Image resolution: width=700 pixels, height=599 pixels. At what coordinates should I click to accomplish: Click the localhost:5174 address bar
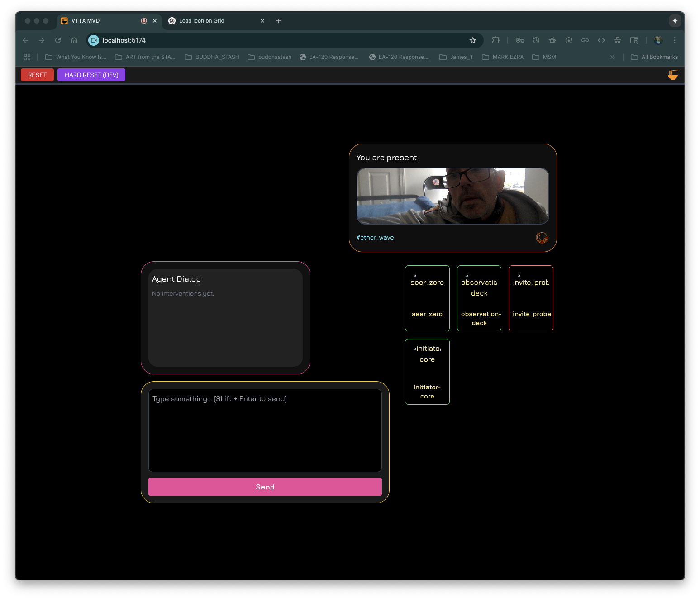click(285, 40)
